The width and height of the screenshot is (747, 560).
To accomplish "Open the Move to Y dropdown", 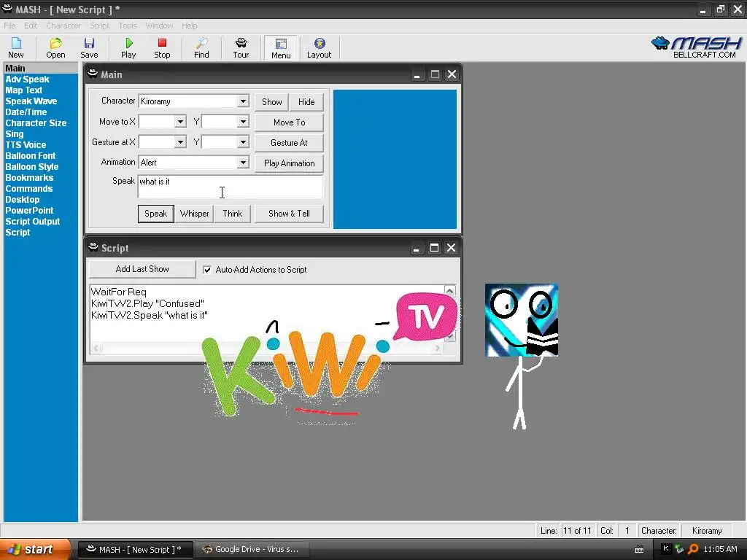I will [x=243, y=122].
